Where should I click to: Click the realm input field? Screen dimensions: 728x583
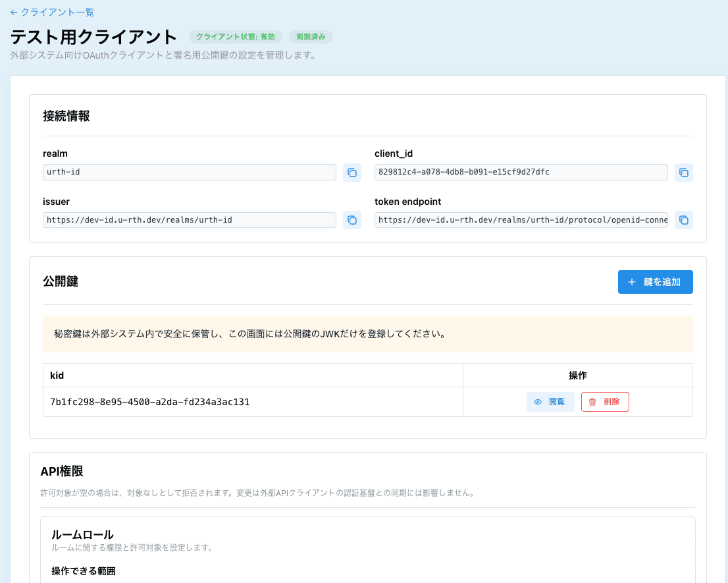coord(190,172)
